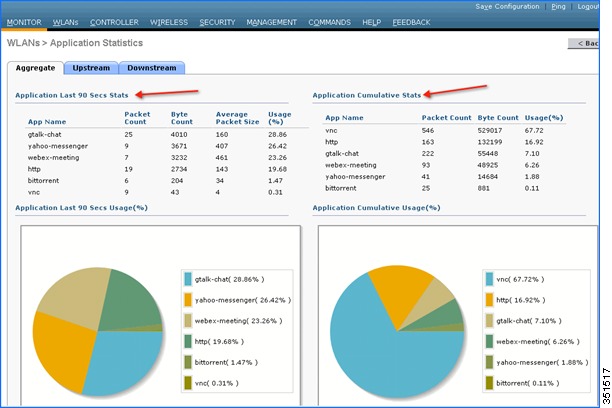
Task: Click webex-meeting tan swatch in Last 90 Secs legend
Action: pyautogui.click(x=188, y=321)
